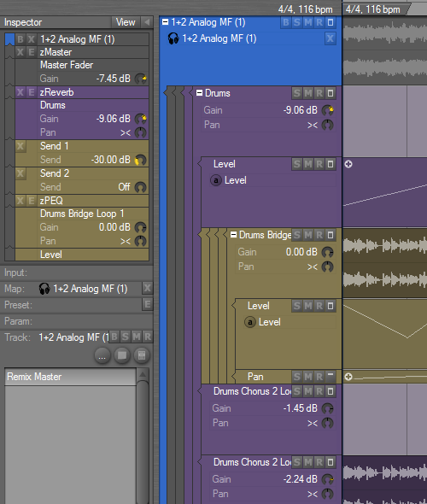Select Remix Master in the list
This screenshot has width=427, height=504.
(x=70, y=377)
